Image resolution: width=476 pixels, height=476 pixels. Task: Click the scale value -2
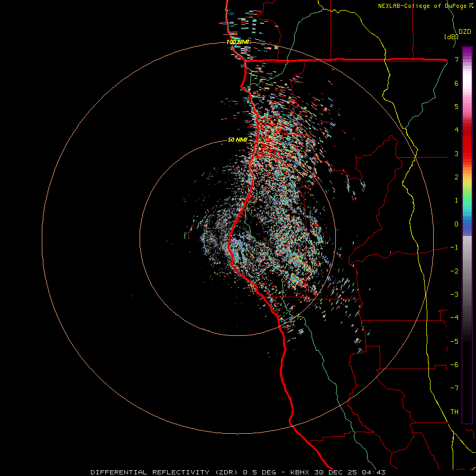tap(454, 271)
